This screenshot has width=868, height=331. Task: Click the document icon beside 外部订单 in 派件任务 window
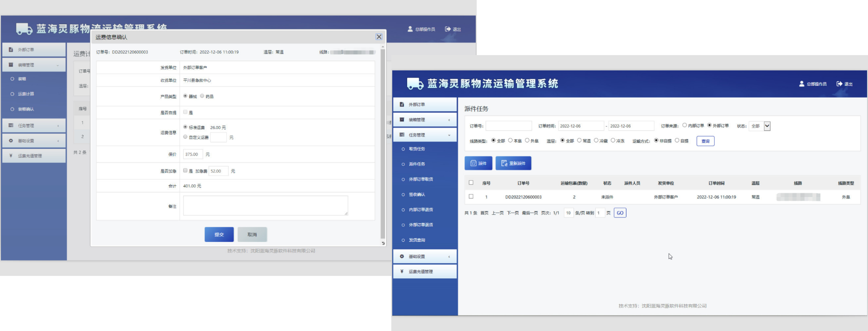pyautogui.click(x=402, y=105)
